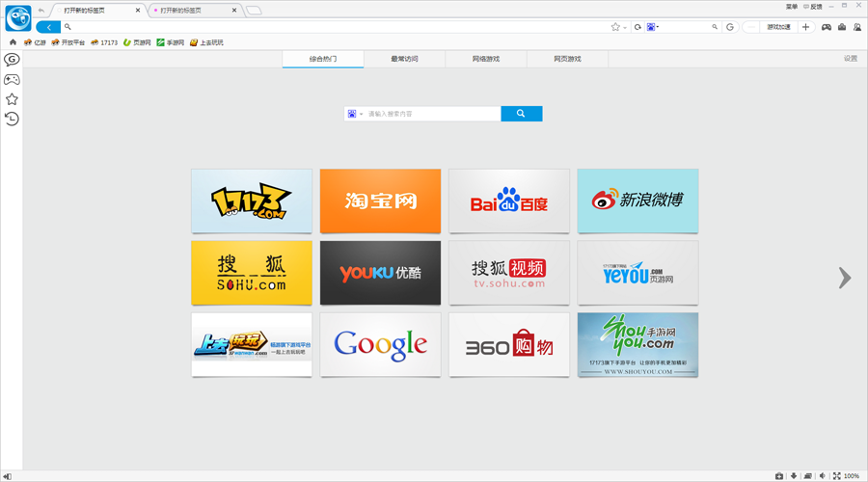
Task: Open the download arrow icon in status bar
Action: (794, 475)
